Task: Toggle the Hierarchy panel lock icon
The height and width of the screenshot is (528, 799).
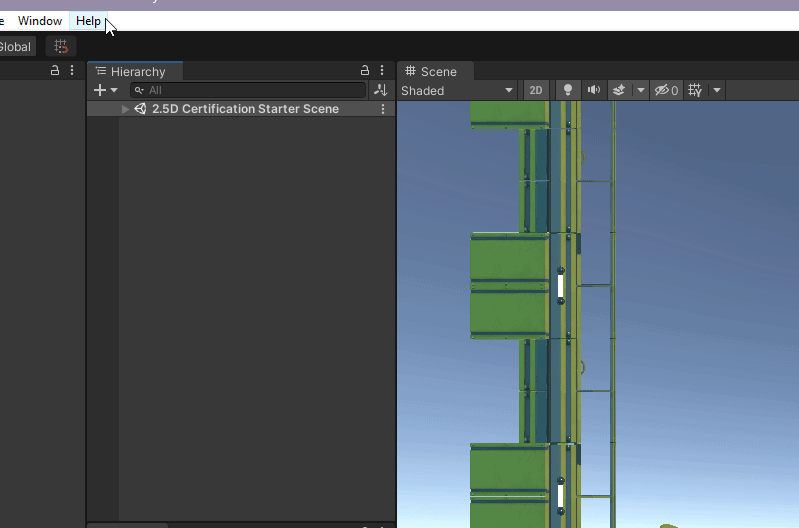Action: pyautogui.click(x=365, y=70)
